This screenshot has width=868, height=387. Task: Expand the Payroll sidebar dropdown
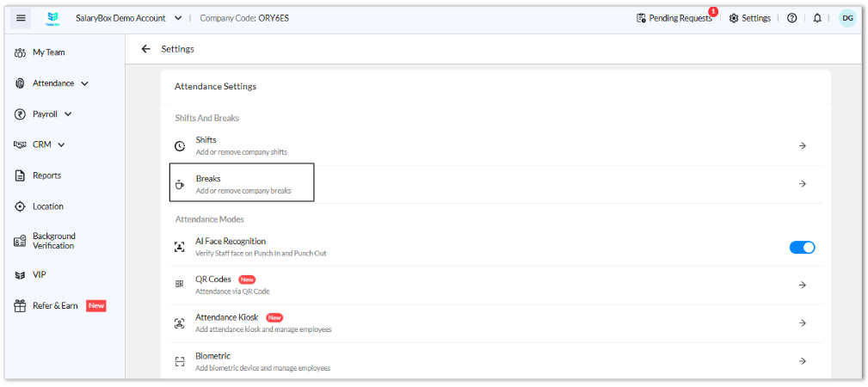click(x=68, y=114)
